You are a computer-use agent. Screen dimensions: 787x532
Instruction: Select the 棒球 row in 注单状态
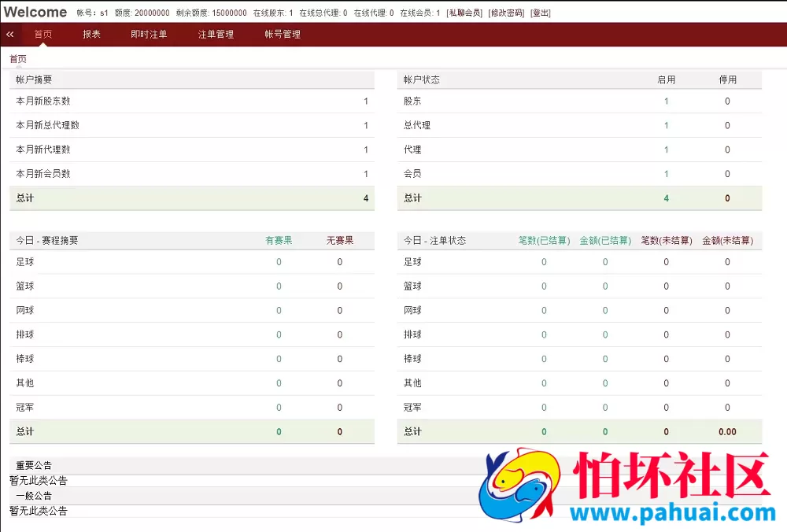coord(580,359)
